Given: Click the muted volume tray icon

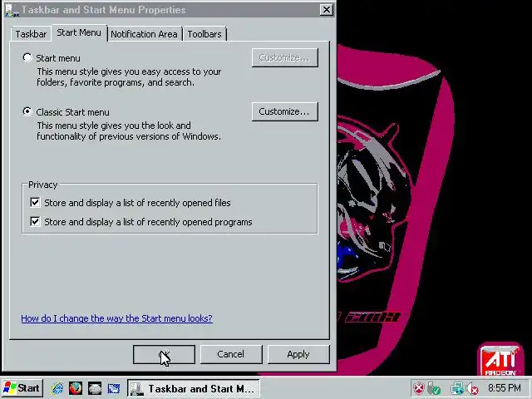Looking at the screenshot, I should click(472, 388).
